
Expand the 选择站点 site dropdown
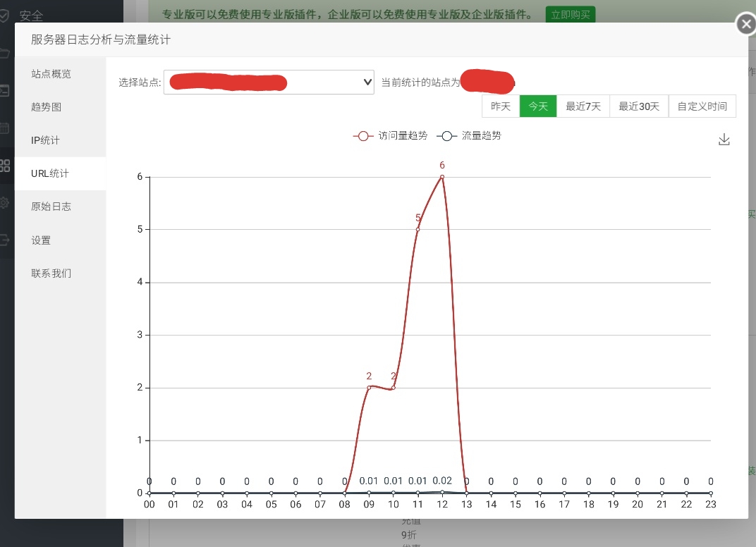269,82
